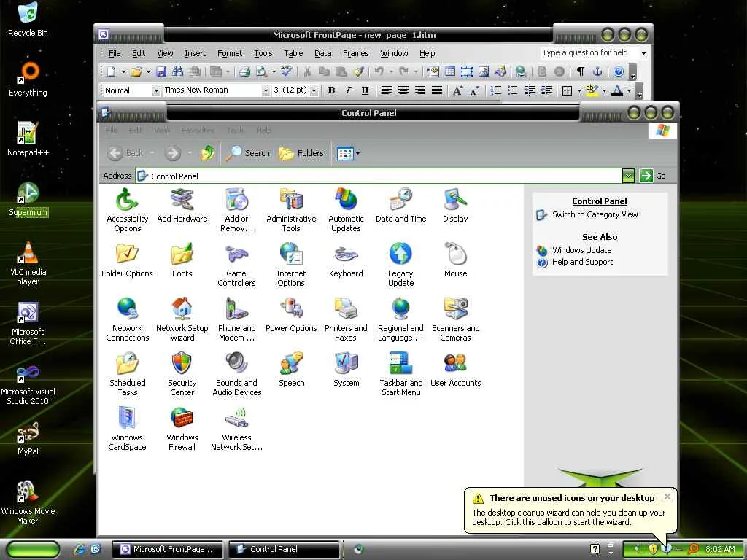Toggle numbered list in FrontPage
The image size is (747, 560).
click(x=496, y=90)
